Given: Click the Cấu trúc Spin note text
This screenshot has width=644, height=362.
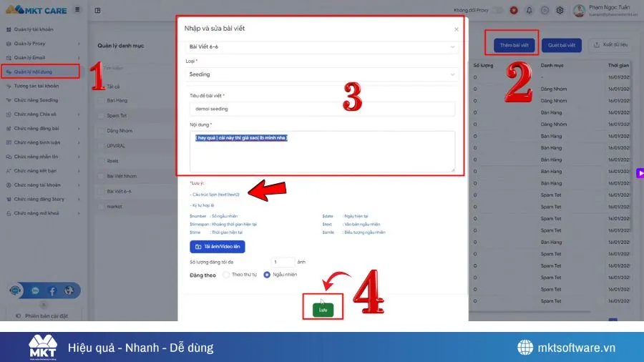Looking at the screenshot, I should (x=215, y=195).
